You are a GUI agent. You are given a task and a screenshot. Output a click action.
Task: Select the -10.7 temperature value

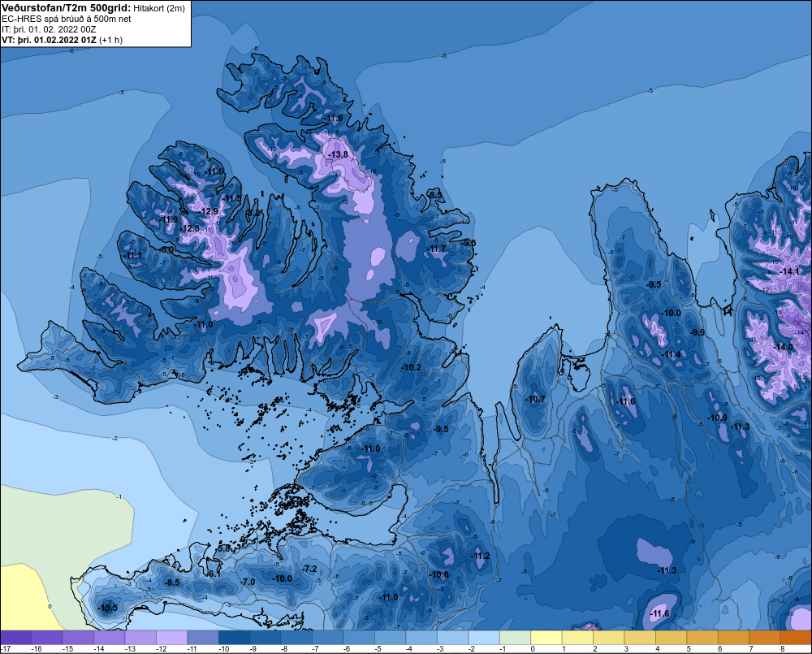point(535,399)
